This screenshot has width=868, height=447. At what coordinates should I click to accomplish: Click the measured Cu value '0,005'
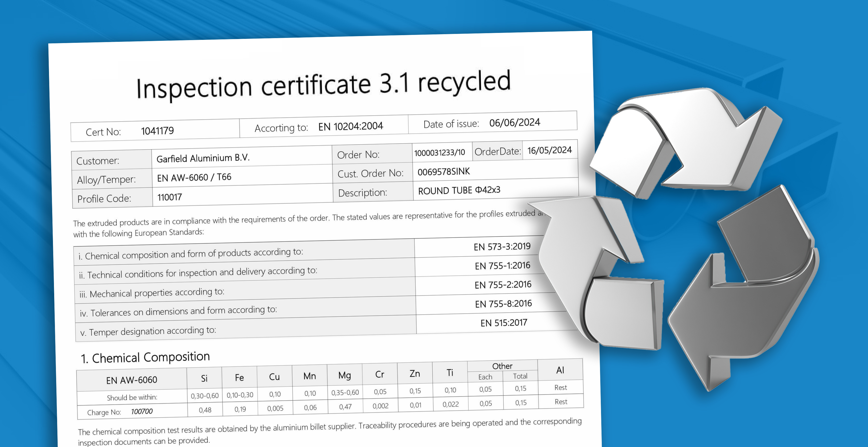275,408
